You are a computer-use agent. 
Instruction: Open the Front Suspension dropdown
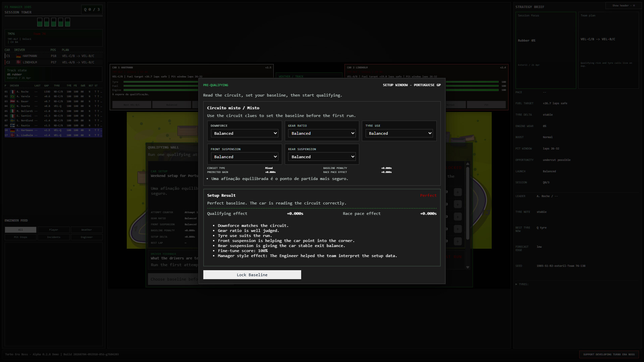[x=245, y=157]
